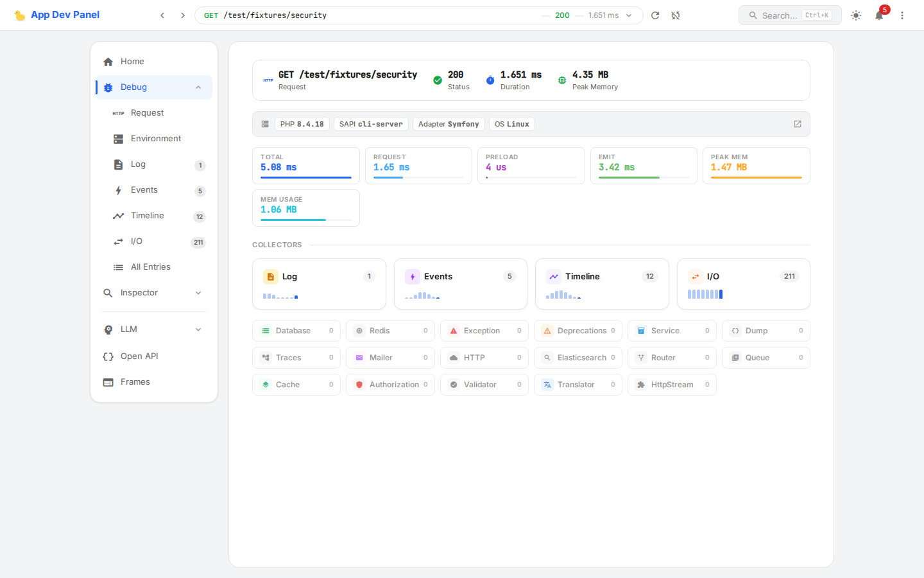The height and width of the screenshot is (578, 924).
Task: Open the duration dropdown next to 1.651 ms
Action: point(628,15)
